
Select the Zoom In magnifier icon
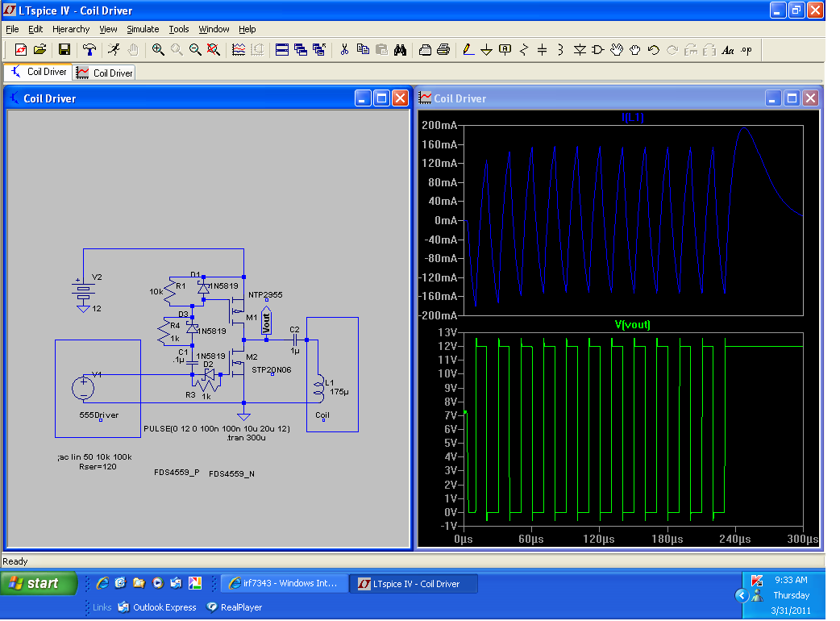coord(158,50)
